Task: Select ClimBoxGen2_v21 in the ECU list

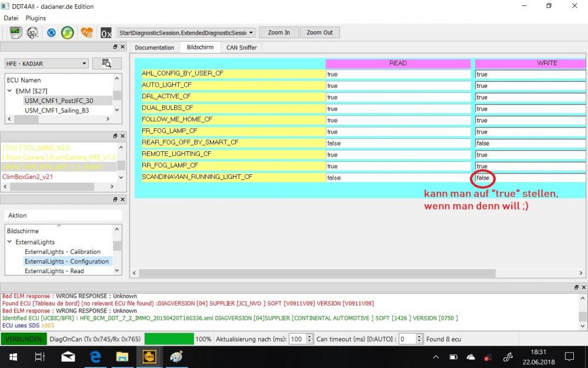Action: [28, 177]
